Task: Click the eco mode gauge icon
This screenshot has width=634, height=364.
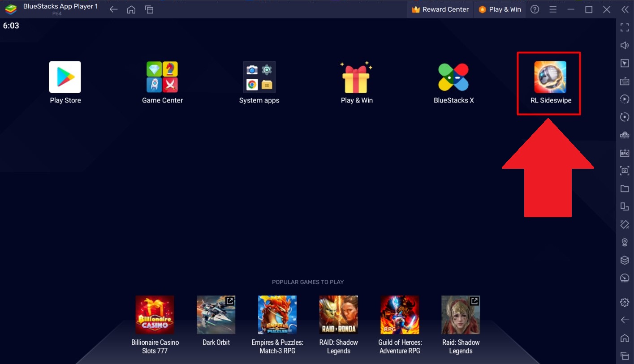Action: [625, 278]
